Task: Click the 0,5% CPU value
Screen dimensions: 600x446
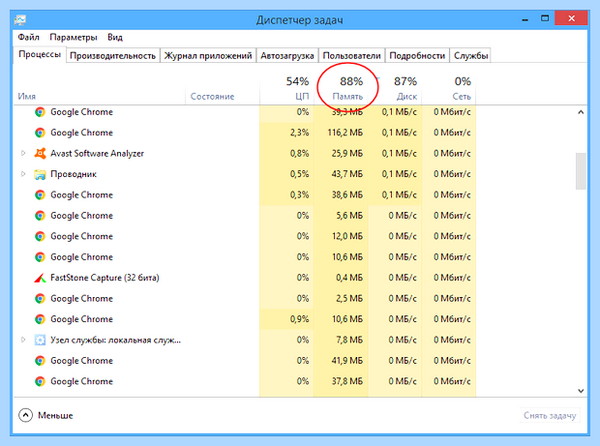Action: pos(299,174)
